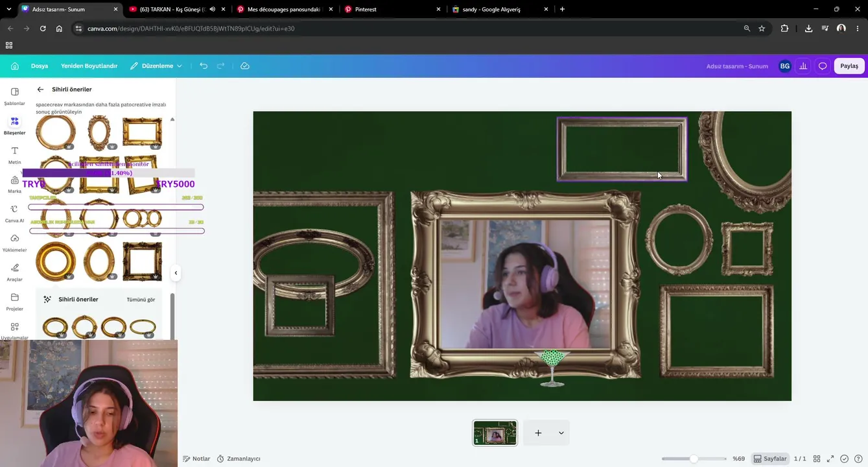Go back from Sihirli öneriler panel
868x467 pixels.
[x=40, y=90]
